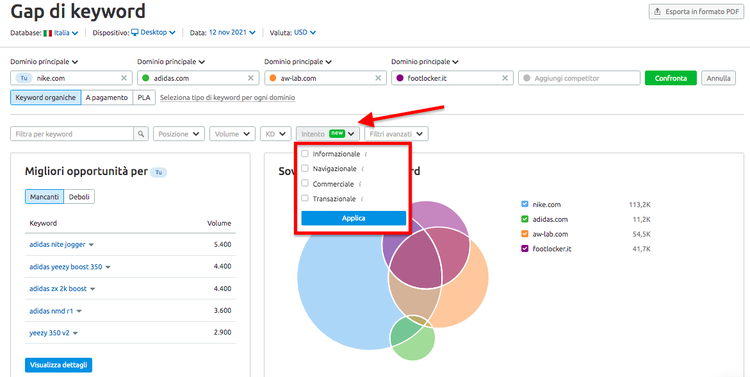Screen dimensions: 750x377
Task: Click the Volume column header
Action: click(x=219, y=223)
